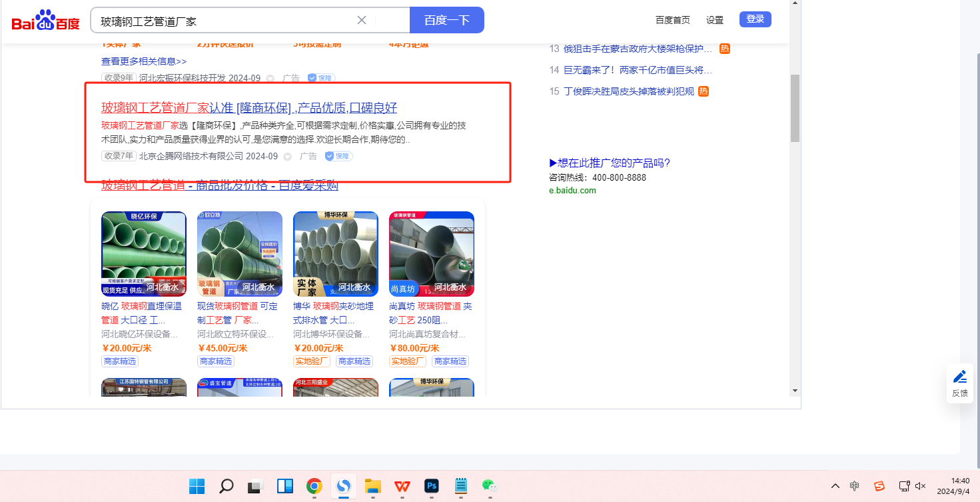Click the 保障 shield badge on the 北京企腾 ad
The width and height of the screenshot is (980, 502).
(338, 156)
